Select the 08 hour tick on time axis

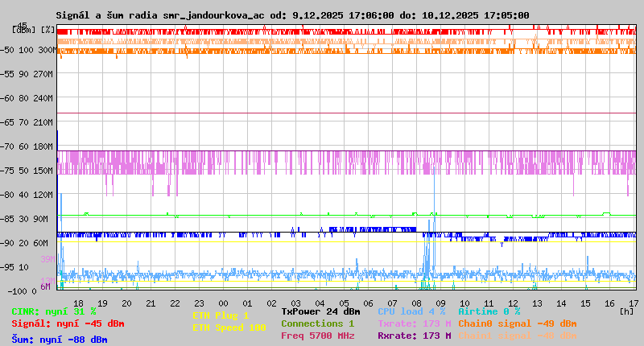[416, 303]
